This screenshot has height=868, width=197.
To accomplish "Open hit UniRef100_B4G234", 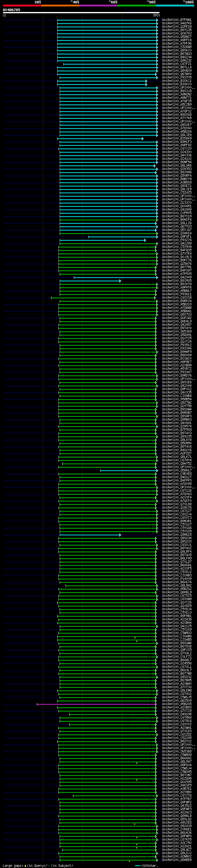I will pyautogui.click(x=176, y=57).
